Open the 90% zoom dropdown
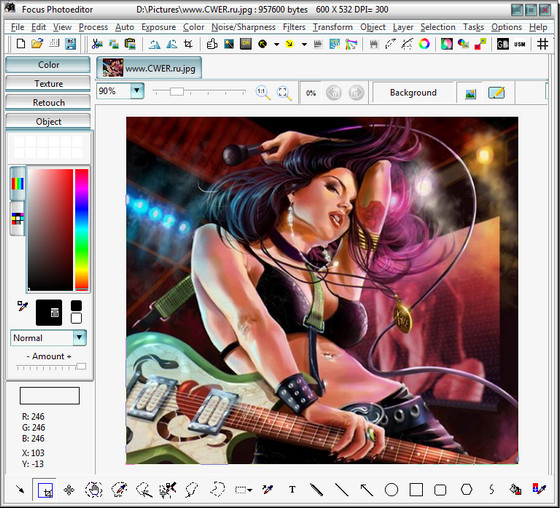The image size is (560, 508). [137, 91]
